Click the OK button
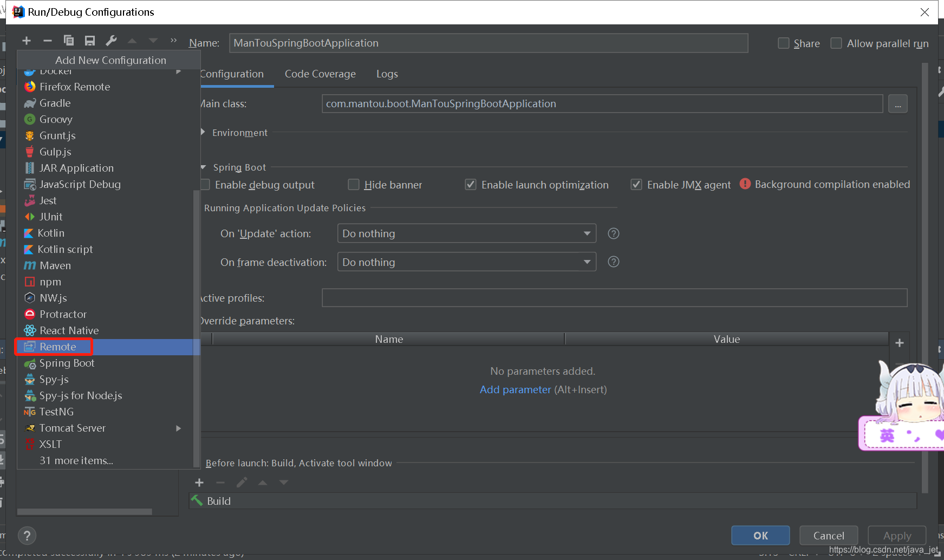 (760, 536)
